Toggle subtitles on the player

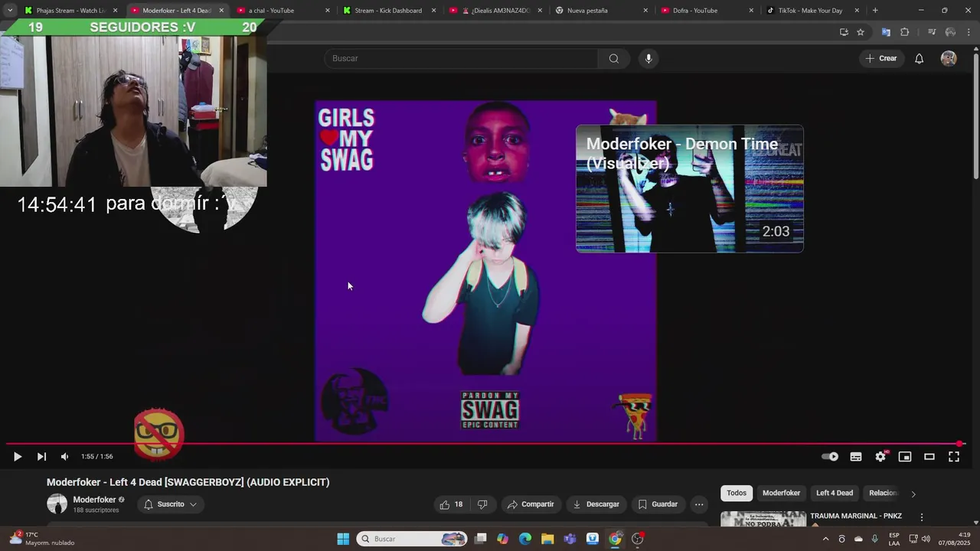[856, 457]
